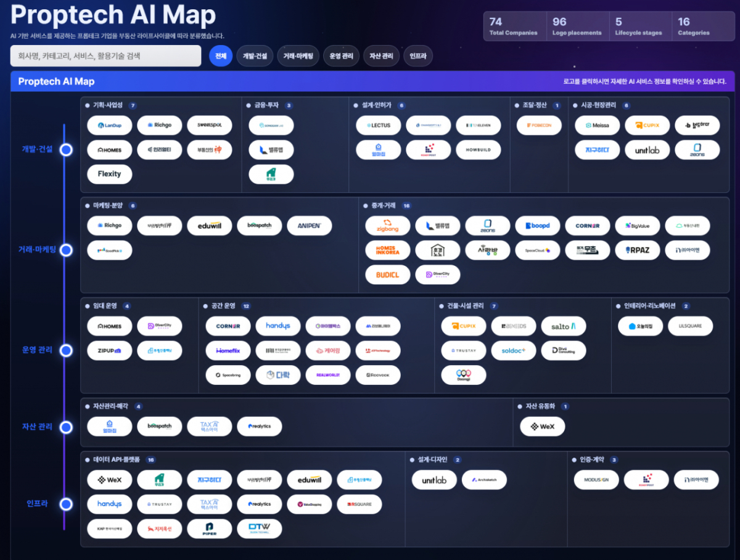Image resolution: width=740 pixels, height=560 pixels.
Task: Open the BigValue logo card
Action: pyautogui.click(x=638, y=226)
